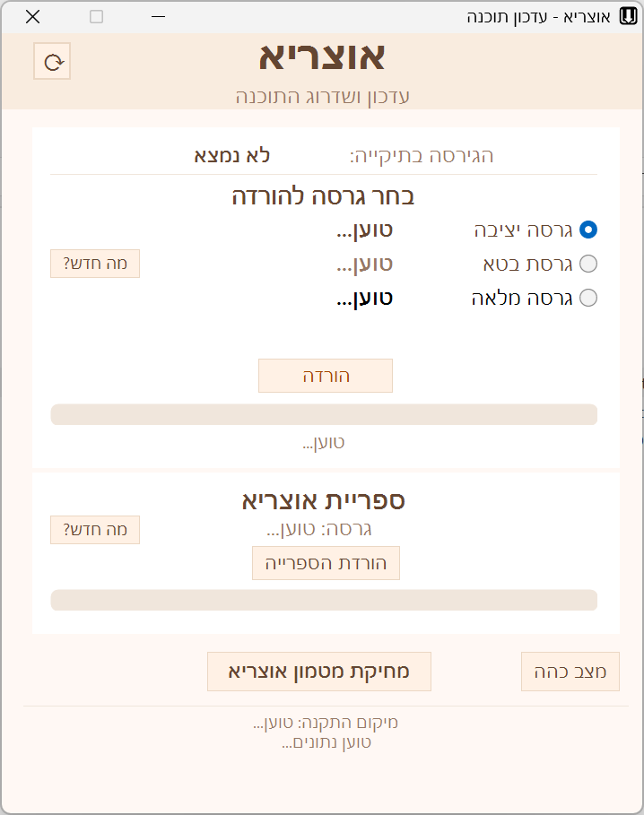Select the גרסת בטא (beta version) radio button

[588, 264]
